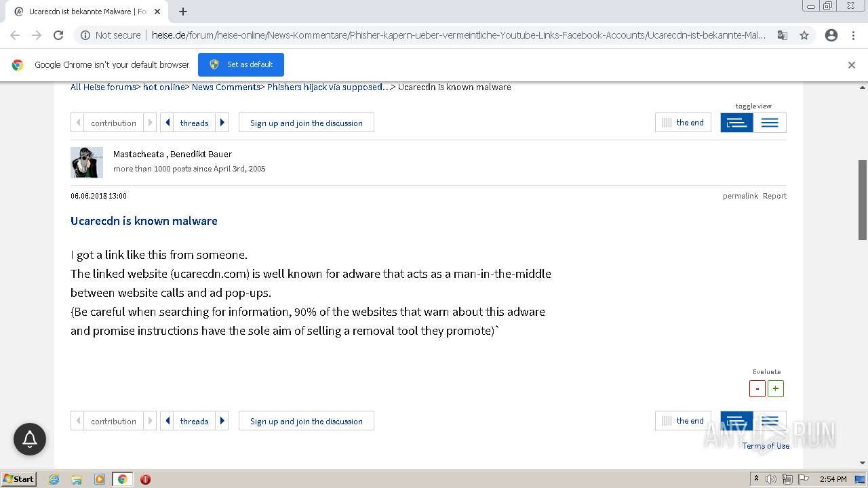The height and width of the screenshot is (488, 868).
Task: Click top Sign up and join the discussion
Action: coord(307,123)
